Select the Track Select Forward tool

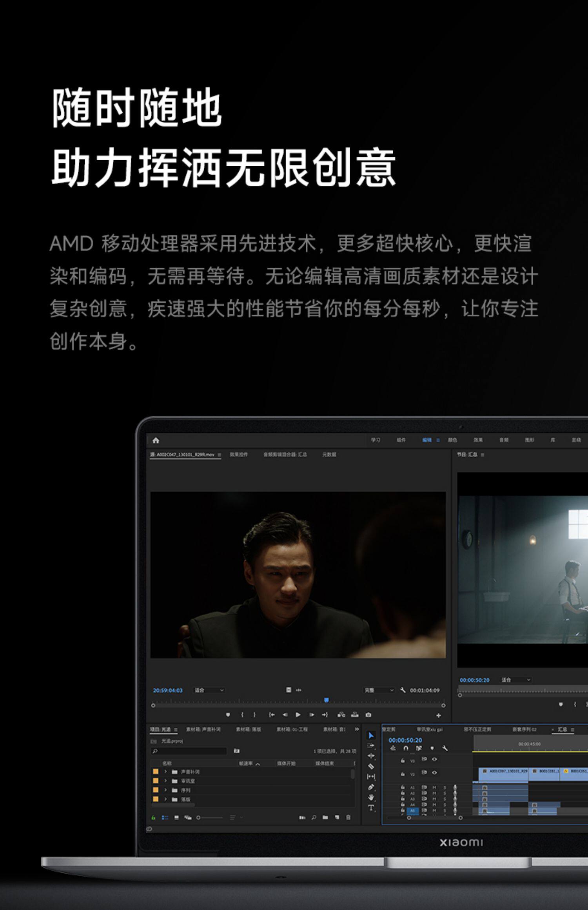click(371, 745)
